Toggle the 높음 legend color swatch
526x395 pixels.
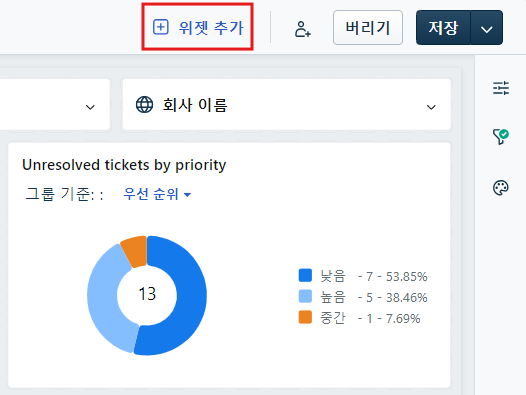point(305,296)
